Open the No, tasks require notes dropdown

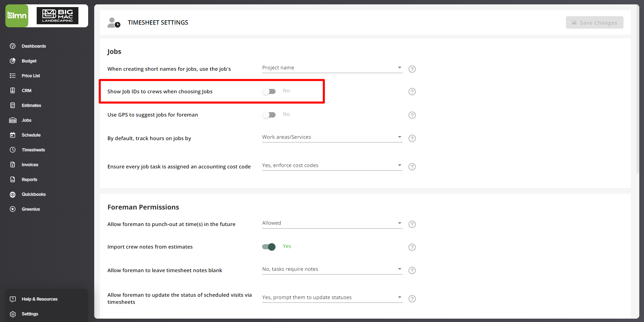click(x=332, y=269)
